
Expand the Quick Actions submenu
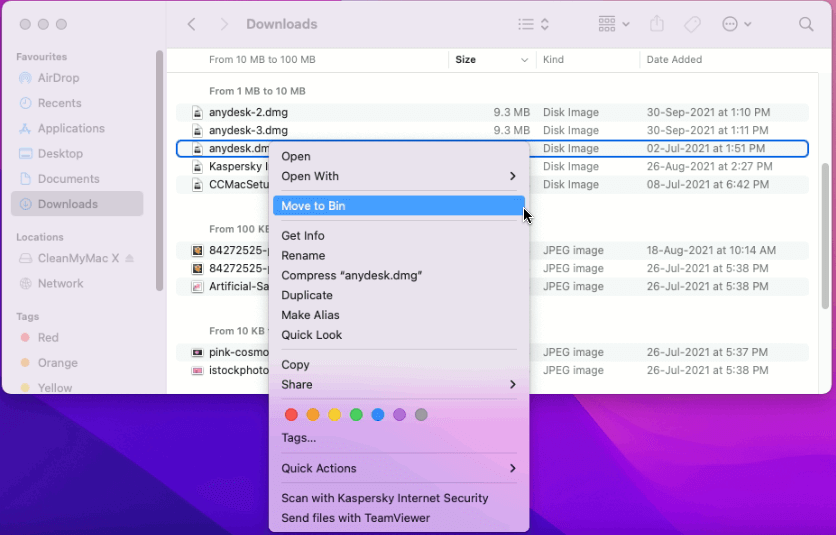[399, 468]
